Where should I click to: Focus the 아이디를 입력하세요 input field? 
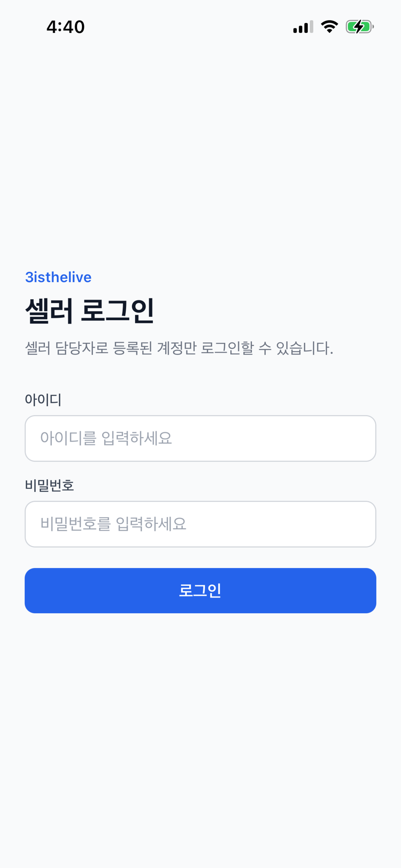(x=200, y=439)
